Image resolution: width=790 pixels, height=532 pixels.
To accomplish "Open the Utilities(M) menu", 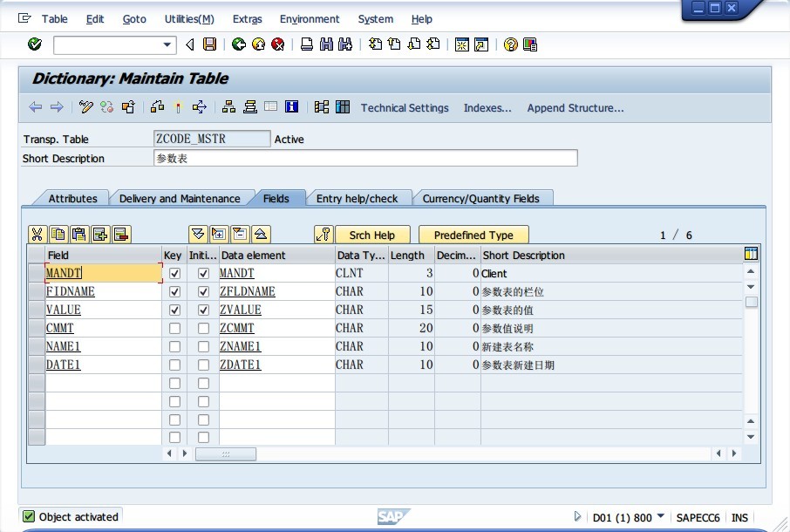I will tap(189, 19).
